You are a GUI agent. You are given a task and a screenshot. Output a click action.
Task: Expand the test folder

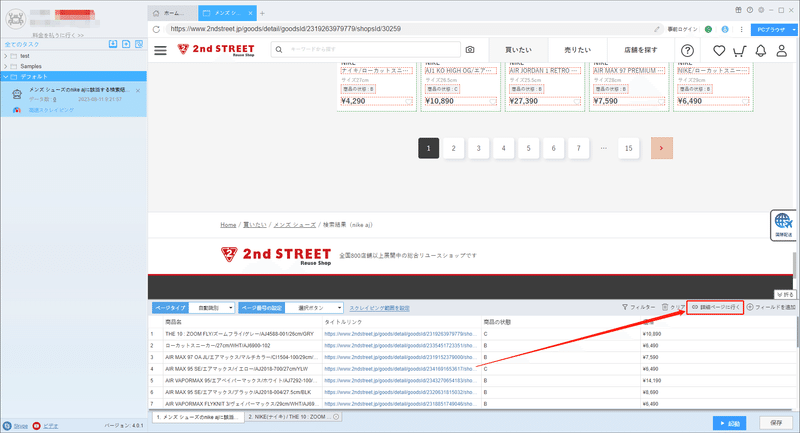point(6,56)
